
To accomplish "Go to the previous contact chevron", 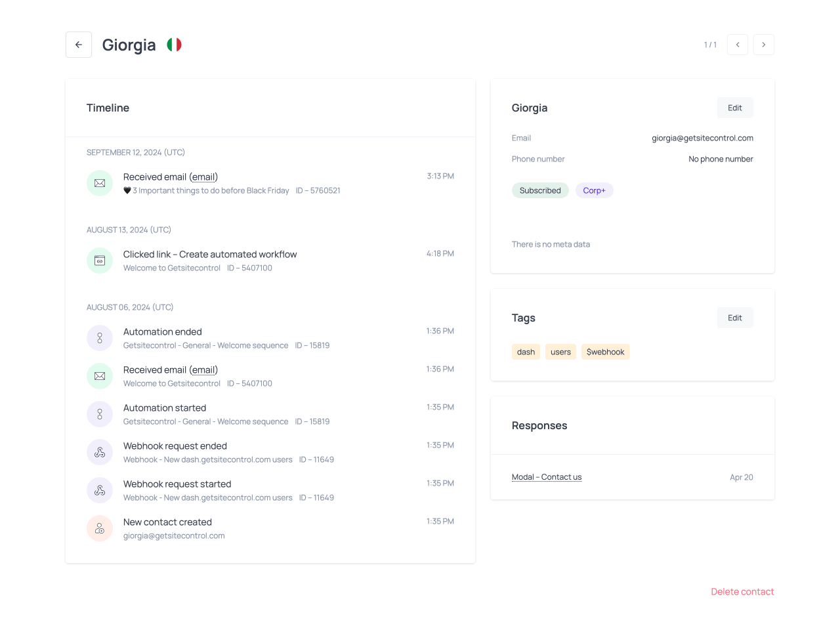I will coord(738,45).
